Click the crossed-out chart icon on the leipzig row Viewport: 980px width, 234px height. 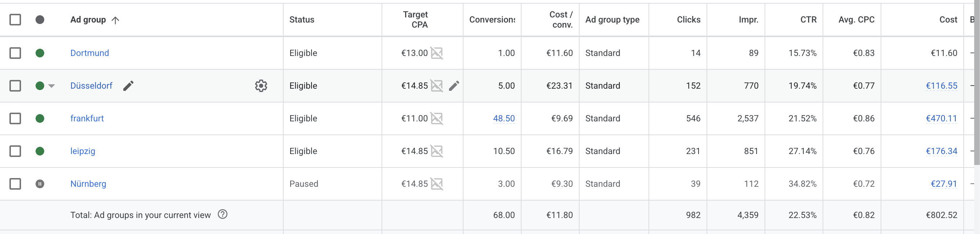[437, 151]
